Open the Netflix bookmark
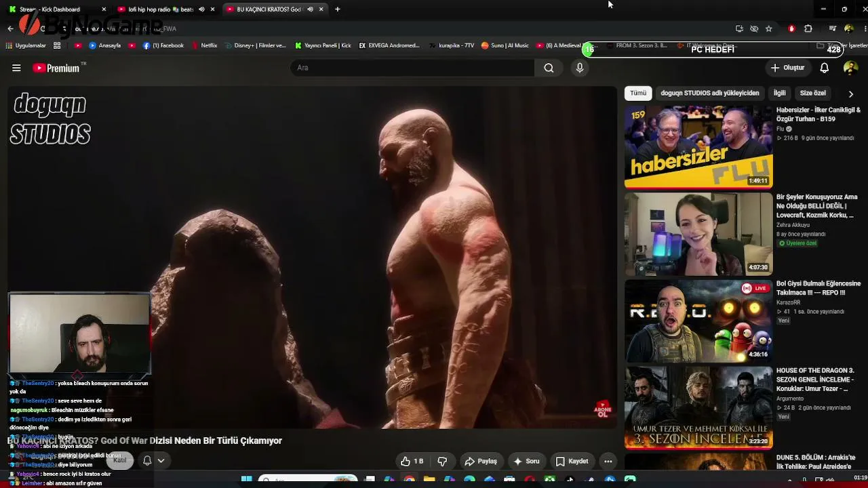This screenshot has width=868, height=488. click(x=204, y=45)
